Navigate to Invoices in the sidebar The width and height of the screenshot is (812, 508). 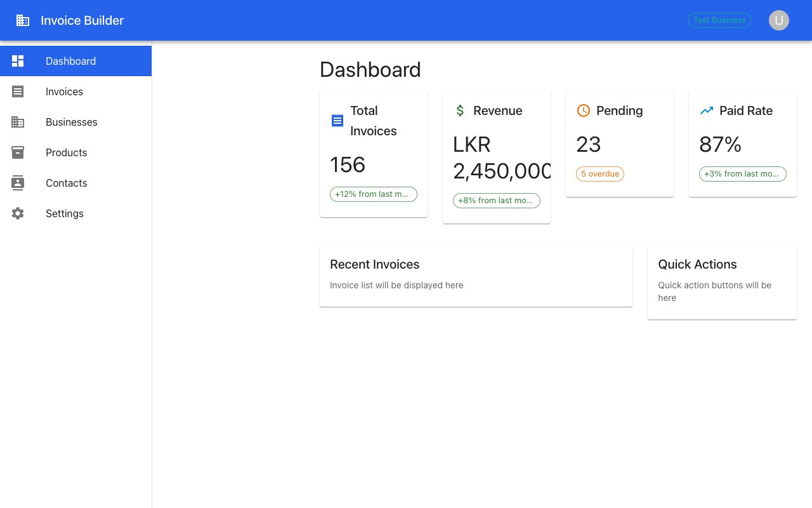64,91
